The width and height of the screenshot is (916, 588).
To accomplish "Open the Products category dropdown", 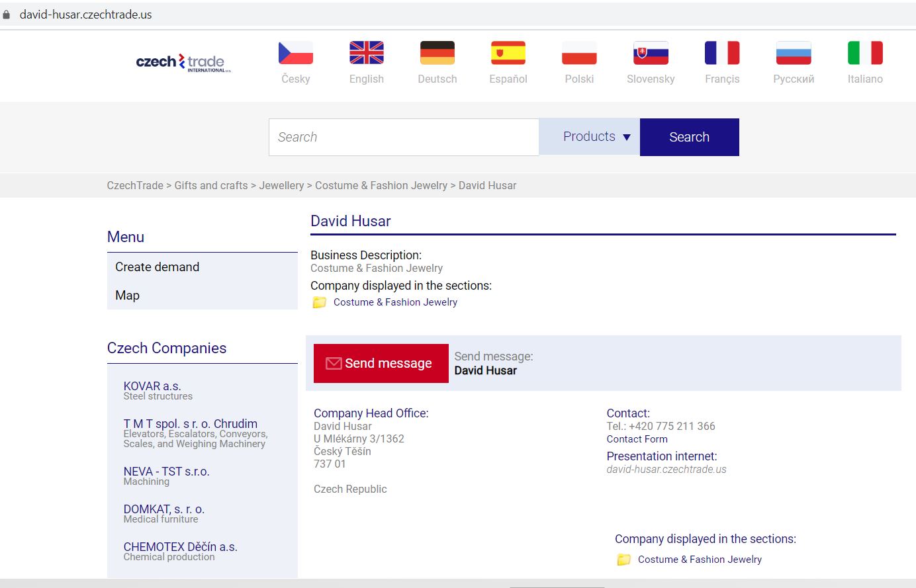I will [590, 137].
